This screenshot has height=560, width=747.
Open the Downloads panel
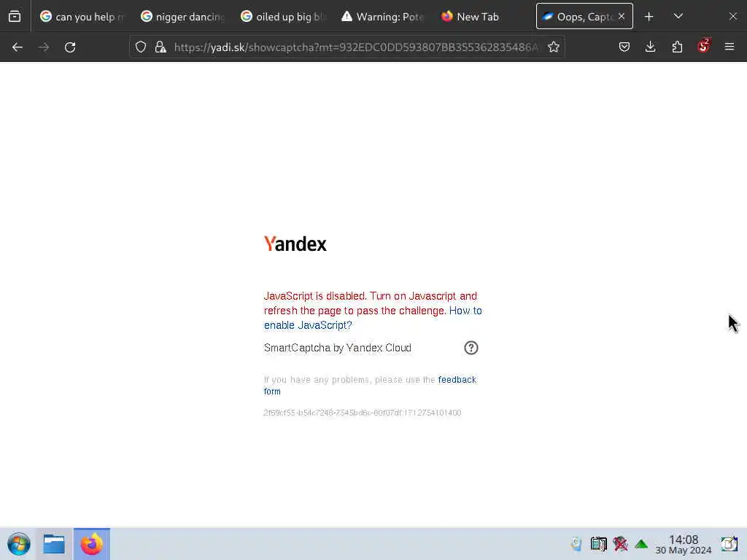(x=650, y=47)
